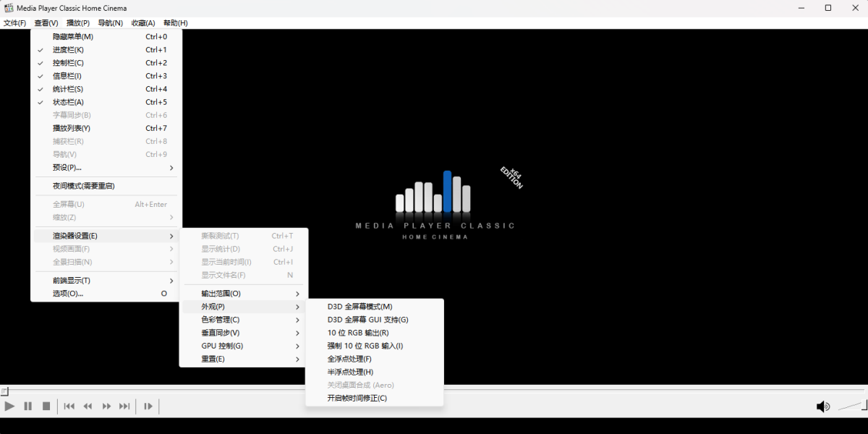
Task: Open 选项(O)... settings
Action: coord(106,294)
